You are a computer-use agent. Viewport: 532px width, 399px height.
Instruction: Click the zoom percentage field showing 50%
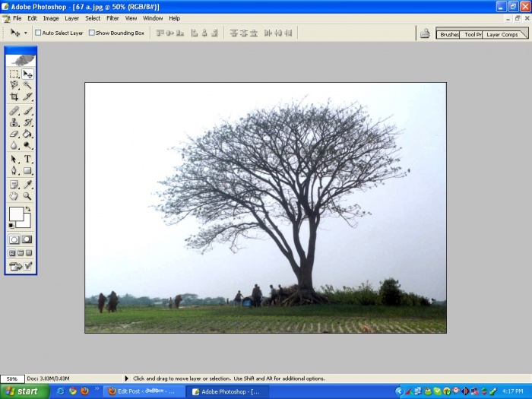tap(12, 378)
